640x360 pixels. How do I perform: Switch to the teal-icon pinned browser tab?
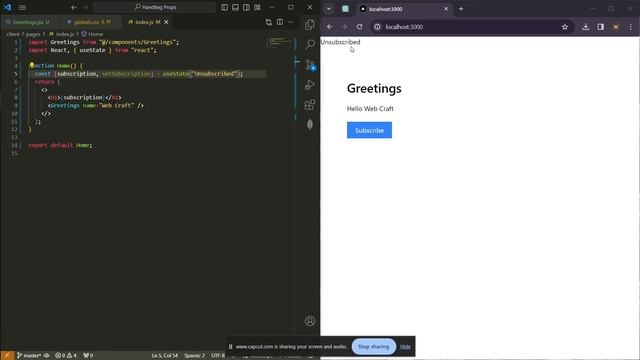[x=345, y=9]
